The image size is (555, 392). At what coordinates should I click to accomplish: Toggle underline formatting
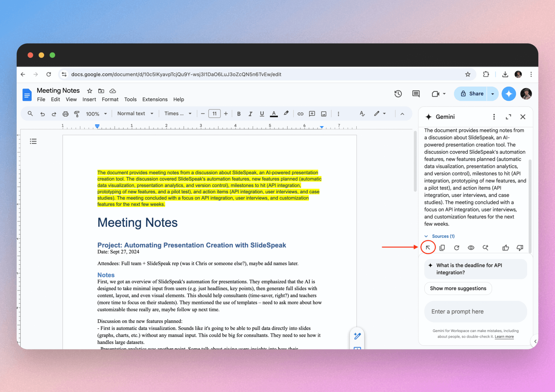pyautogui.click(x=262, y=113)
